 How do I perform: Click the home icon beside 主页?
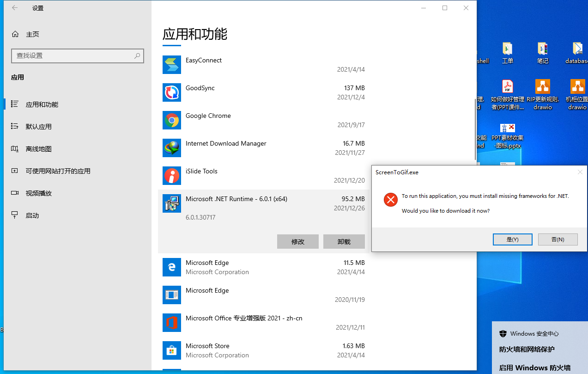click(15, 34)
